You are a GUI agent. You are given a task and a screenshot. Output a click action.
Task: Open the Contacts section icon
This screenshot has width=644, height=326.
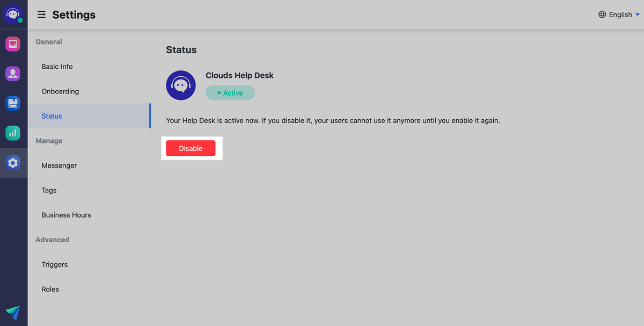click(x=13, y=74)
